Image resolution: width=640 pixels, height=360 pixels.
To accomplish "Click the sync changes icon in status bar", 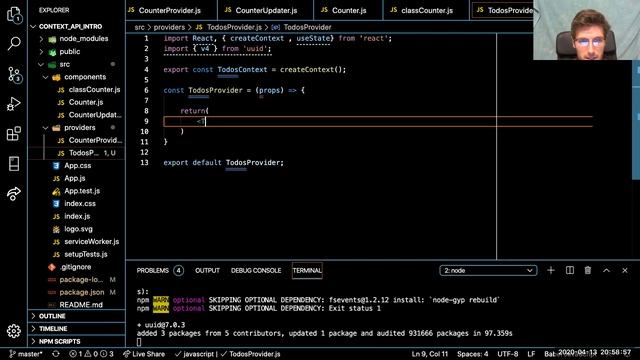I will pyautogui.click(x=56, y=354).
